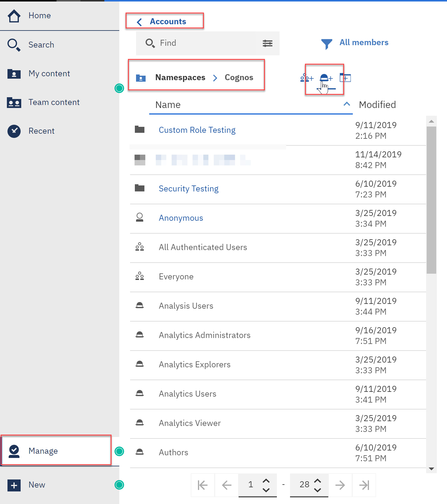447x504 pixels.
Task: Click the Namespaces breadcrumb
Action: tap(180, 77)
